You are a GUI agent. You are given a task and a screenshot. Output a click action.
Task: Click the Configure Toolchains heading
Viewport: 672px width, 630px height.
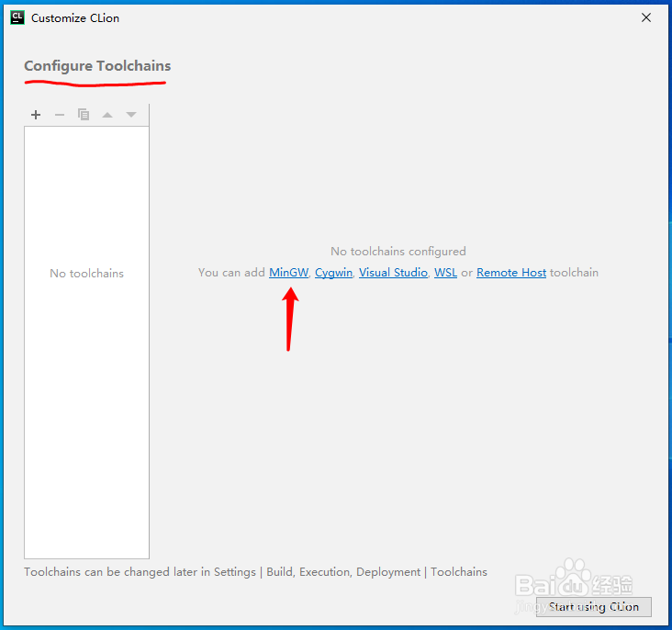tap(97, 66)
